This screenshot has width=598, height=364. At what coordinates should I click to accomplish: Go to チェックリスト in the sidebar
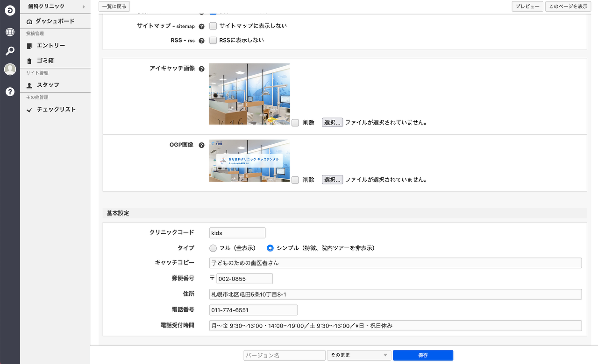pos(56,110)
